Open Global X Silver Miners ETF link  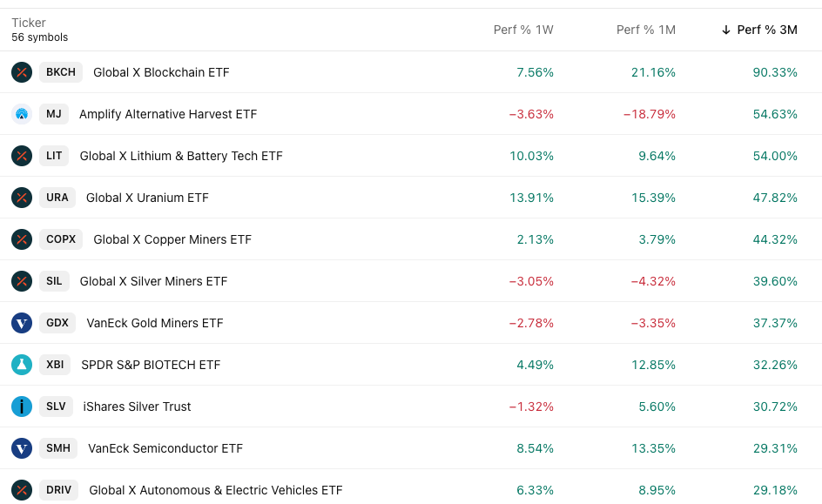click(153, 281)
